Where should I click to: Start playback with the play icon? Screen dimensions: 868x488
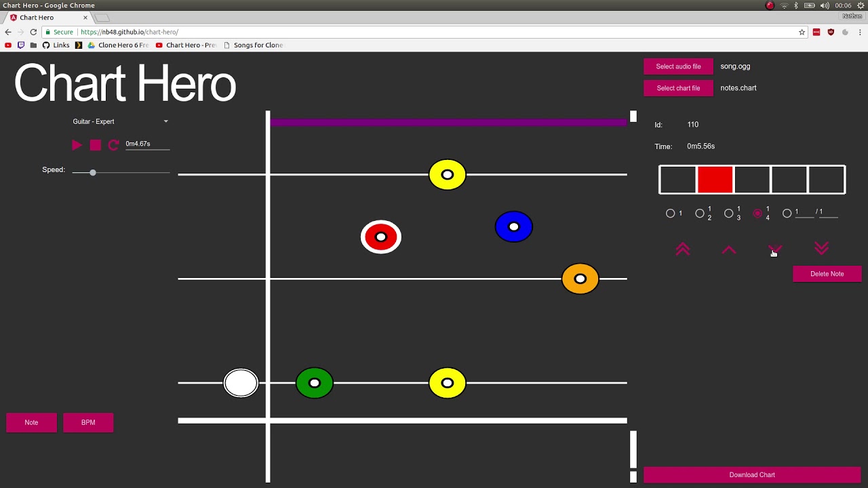(77, 145)
